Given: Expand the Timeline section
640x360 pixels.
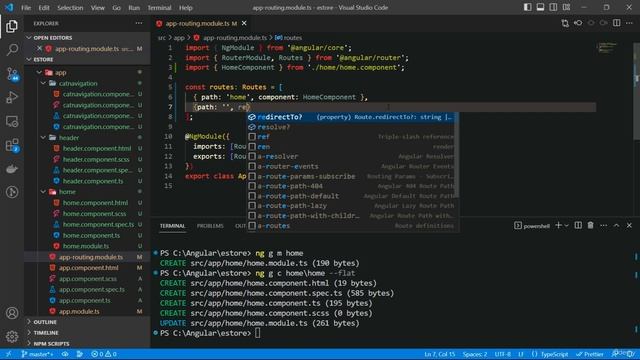Looking at the screenshot, I should 46,333.
